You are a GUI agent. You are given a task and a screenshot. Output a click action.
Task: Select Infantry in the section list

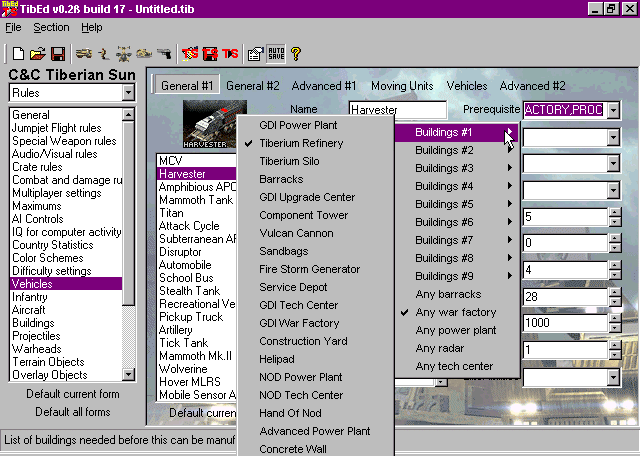tap(66, 297)
